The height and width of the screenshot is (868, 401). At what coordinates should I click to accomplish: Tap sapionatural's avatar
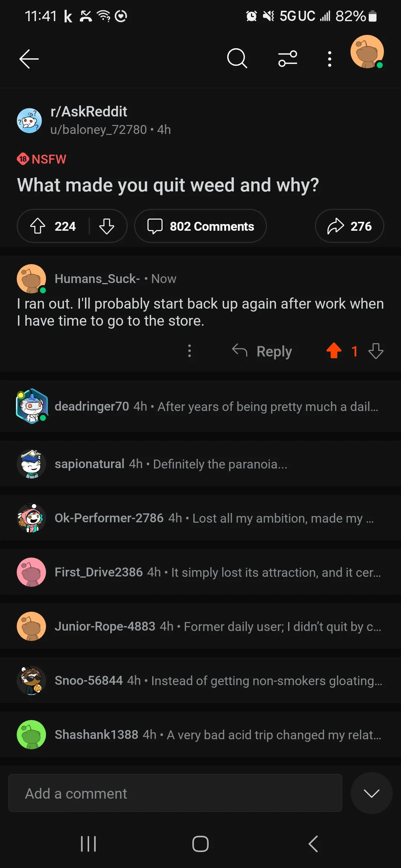pyautogui.click(x=31, y=464)
